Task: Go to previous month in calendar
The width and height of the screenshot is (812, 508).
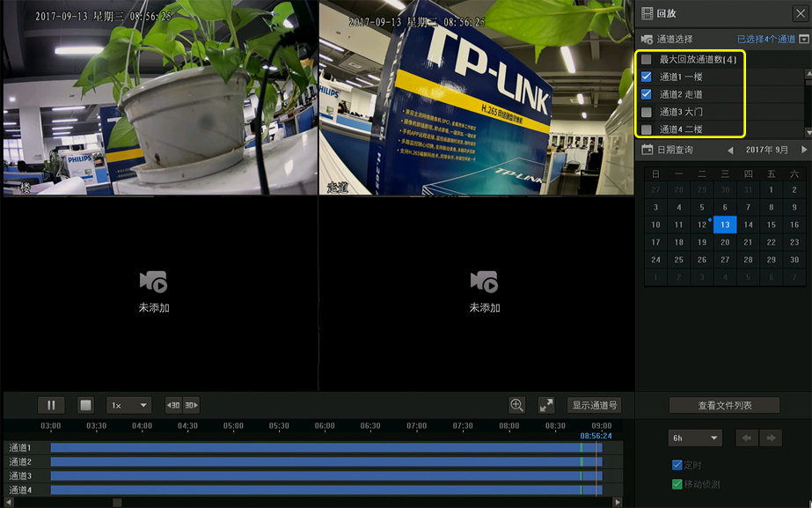Action: (729, 151)
